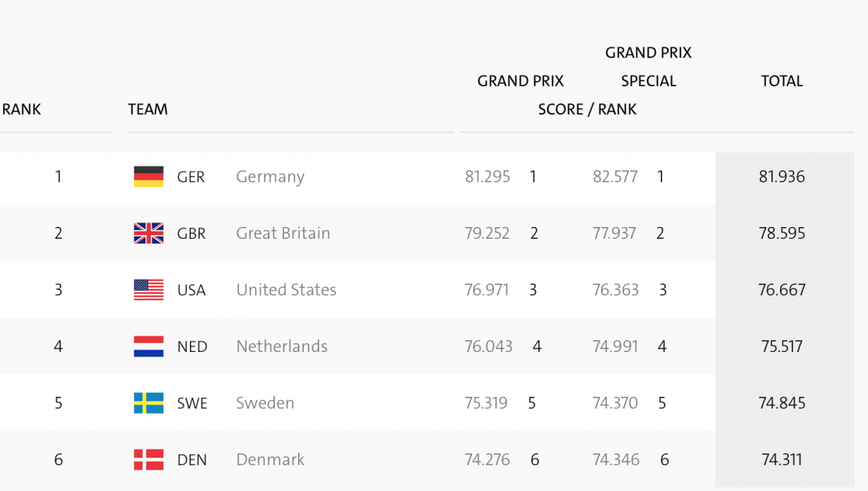Click the TEAM column header
This screenshot has width=868, height=491.
click(x=148, y=109)
